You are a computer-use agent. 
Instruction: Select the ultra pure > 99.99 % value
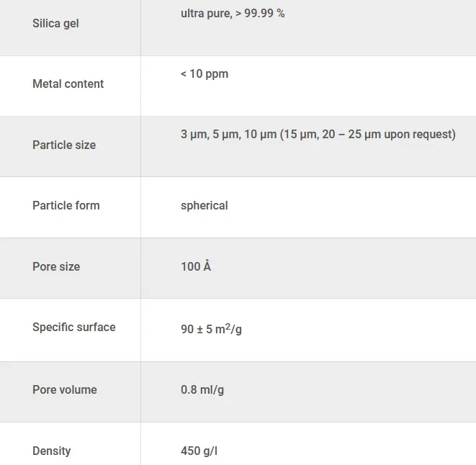point(233,14)
